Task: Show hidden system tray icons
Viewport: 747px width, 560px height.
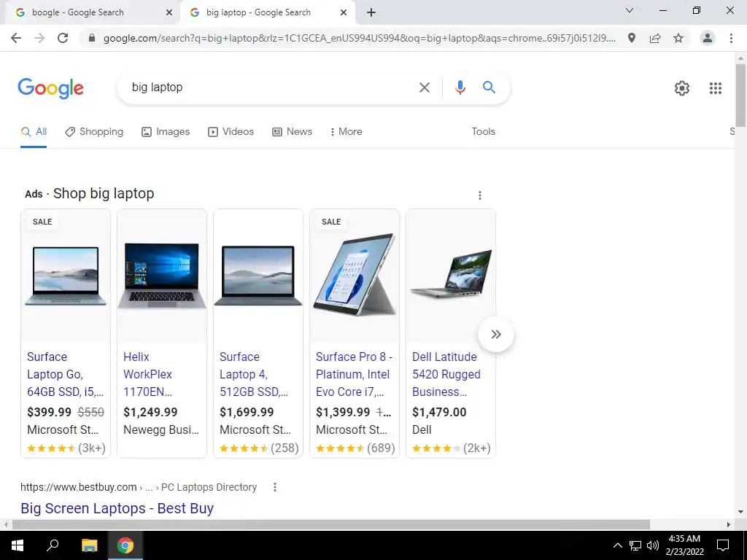Action: [617, 545]
